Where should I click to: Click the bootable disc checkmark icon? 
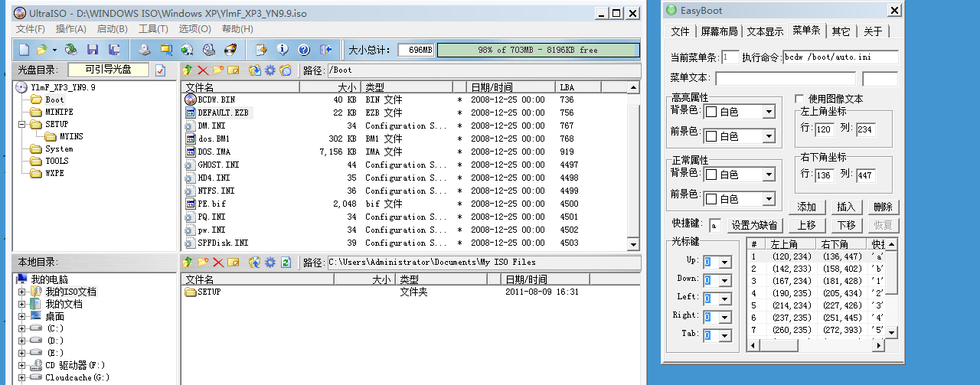[160, 70]
